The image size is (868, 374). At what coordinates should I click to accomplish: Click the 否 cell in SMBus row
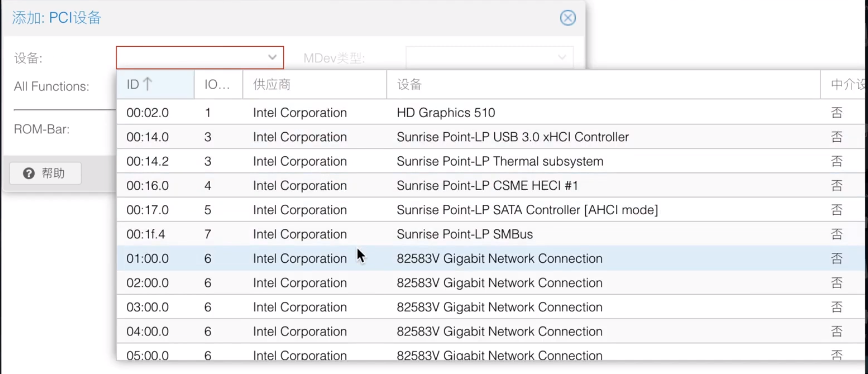(x=837, y=235)
